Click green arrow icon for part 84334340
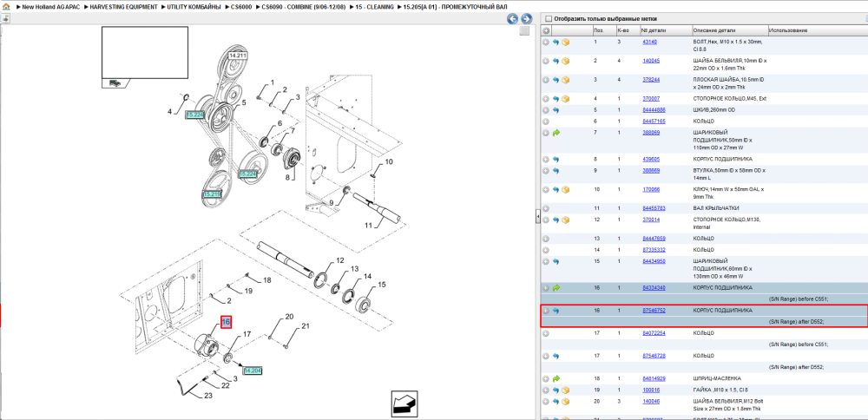The height and width of the screenshot is (420, 868). (x=556, y=288)
